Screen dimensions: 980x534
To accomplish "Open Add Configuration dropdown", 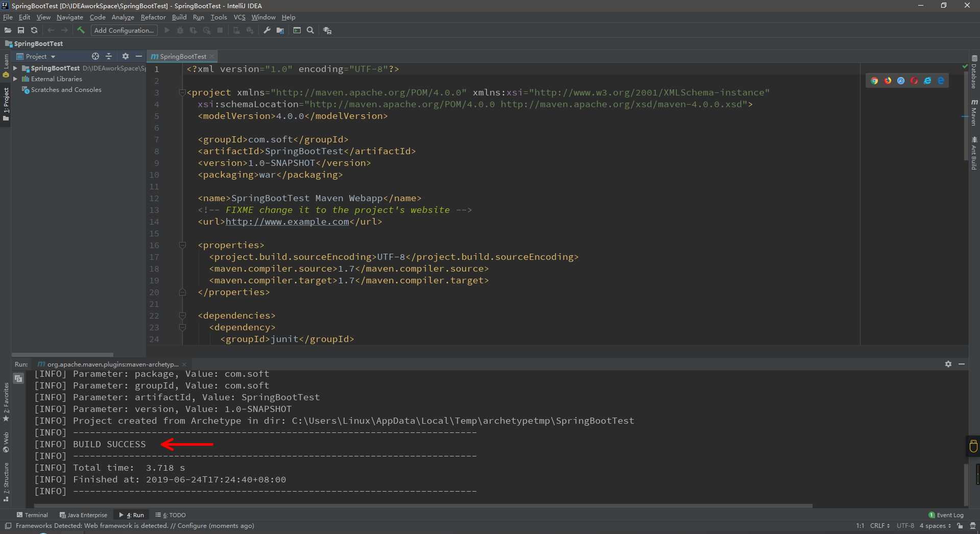I will tap(124, 31).
